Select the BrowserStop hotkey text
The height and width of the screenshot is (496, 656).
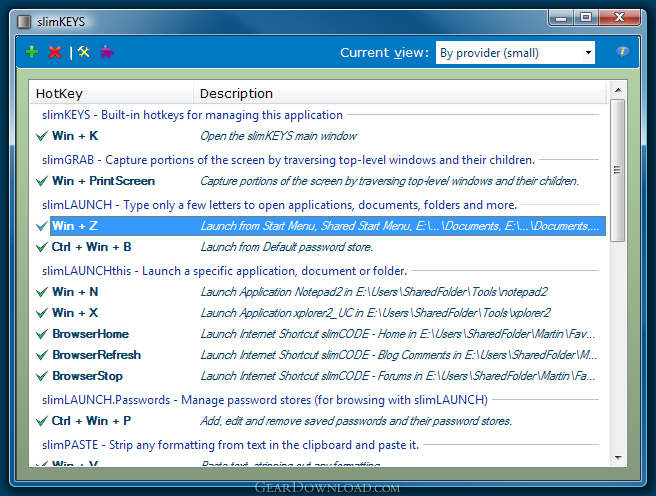[87, 376]
